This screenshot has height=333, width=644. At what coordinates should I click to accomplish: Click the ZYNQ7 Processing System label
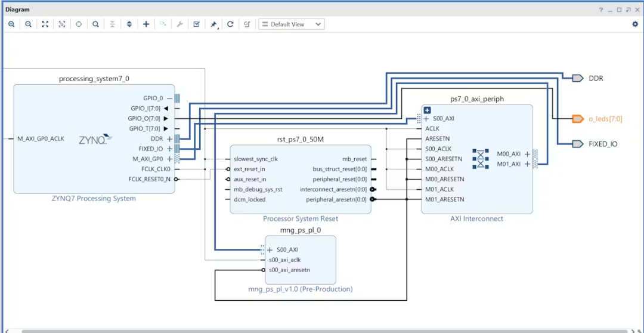[x=94, y=199]
